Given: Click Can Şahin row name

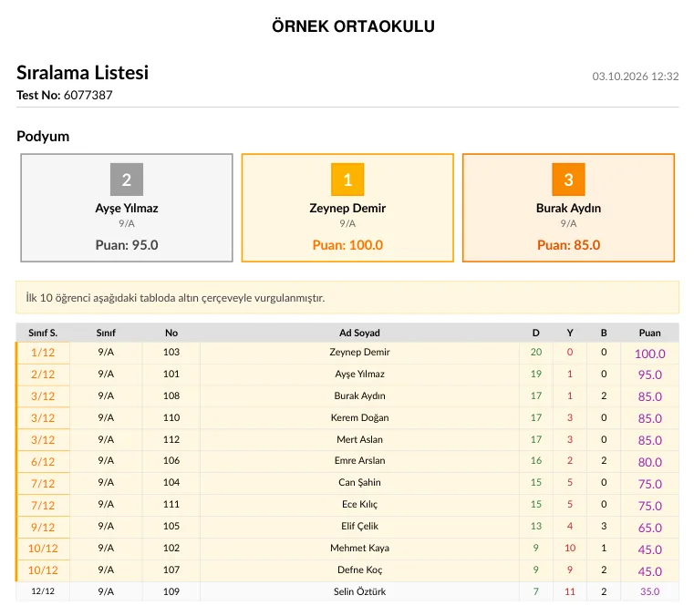Looking at the screenshot, I should (359, 482).
